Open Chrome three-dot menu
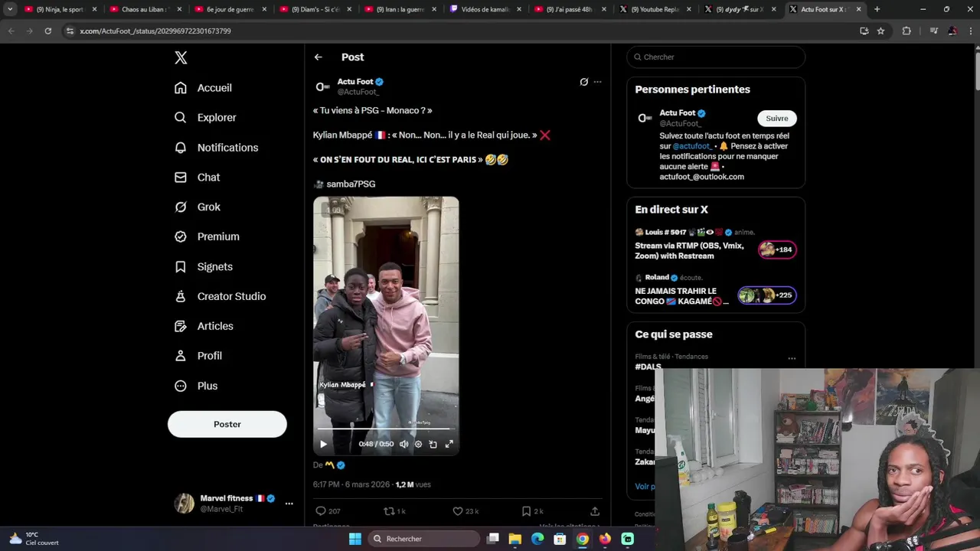980x551 pixels. [x=970, y=31]
